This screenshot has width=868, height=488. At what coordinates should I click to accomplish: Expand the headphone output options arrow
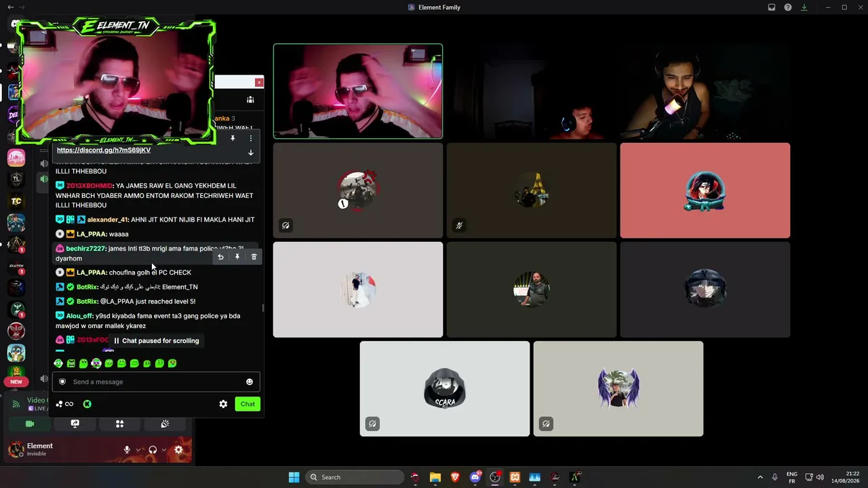pos(164,449)
